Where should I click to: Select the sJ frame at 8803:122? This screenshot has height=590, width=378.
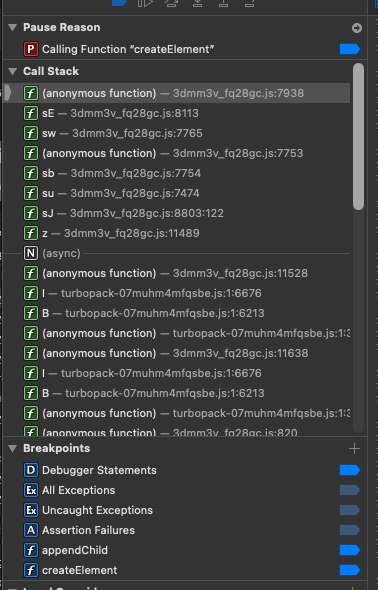tap(177, 213)
